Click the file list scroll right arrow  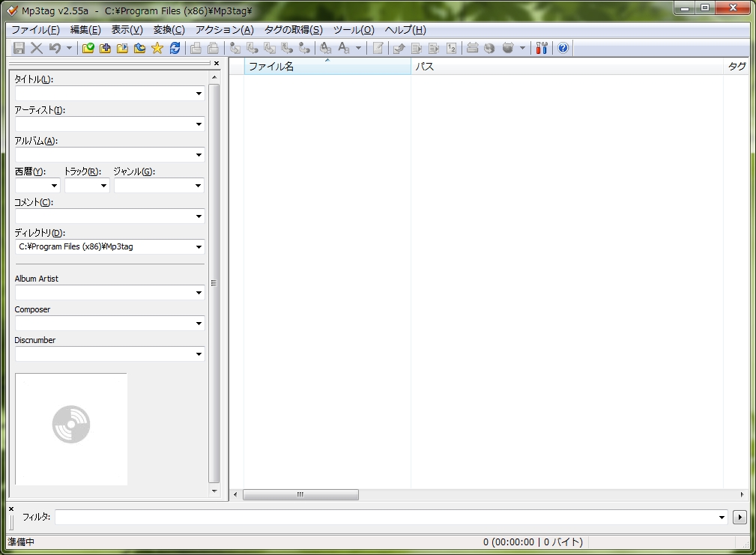pos(742,495)
